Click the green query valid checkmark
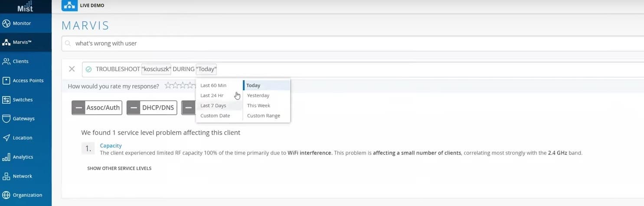This screenshot has height=206, width=644. click(88, 69)
